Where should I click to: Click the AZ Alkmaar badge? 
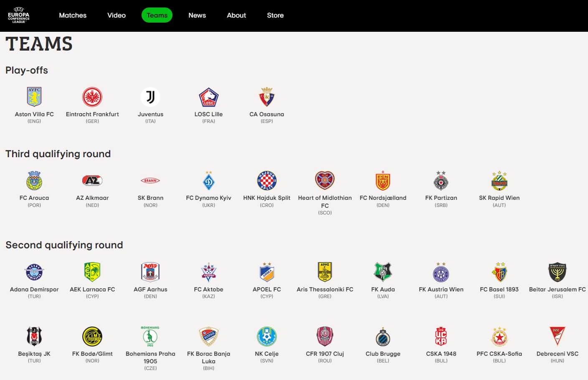92,181
